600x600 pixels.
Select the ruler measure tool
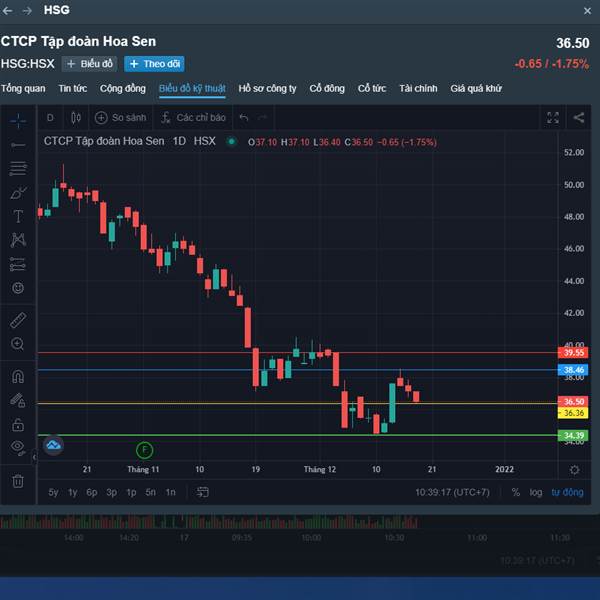coord(18,320)
